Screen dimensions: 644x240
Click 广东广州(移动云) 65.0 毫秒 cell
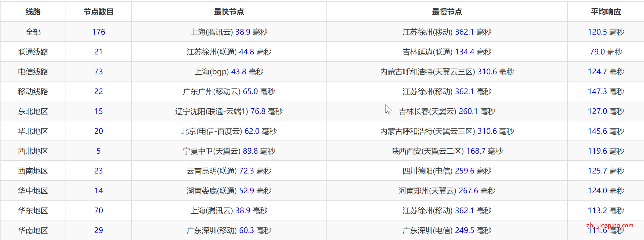[x=229, y=91]
